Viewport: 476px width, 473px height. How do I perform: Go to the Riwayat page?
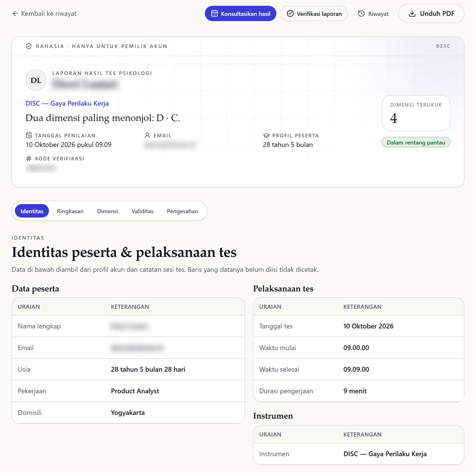tap(373, 14)
